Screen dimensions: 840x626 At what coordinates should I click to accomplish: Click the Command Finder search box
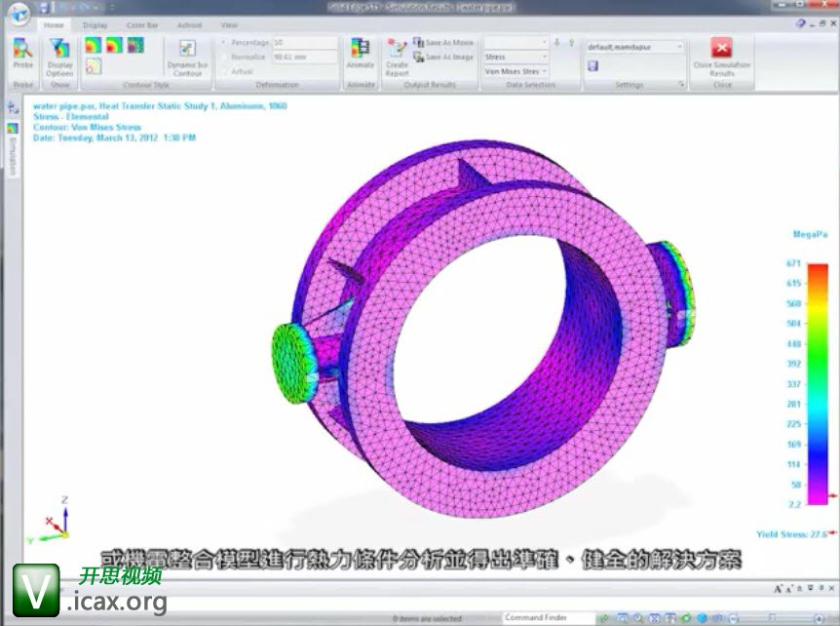point(549,618)
